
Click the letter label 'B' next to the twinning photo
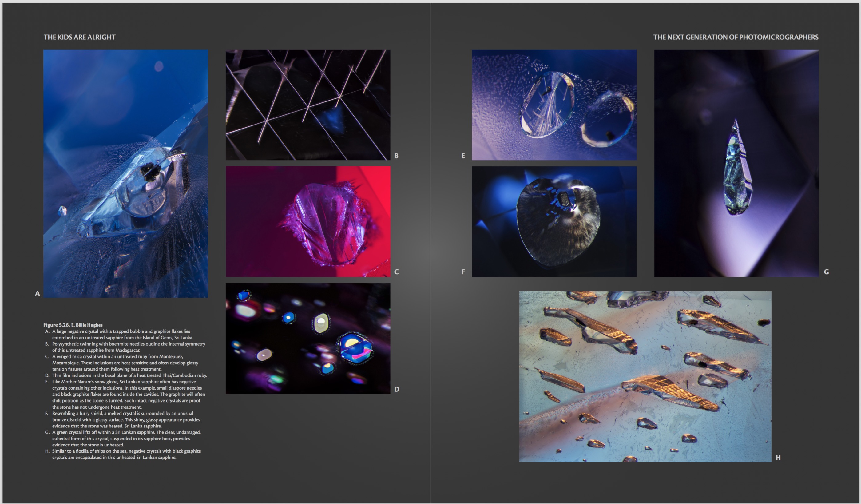(396, 156)
